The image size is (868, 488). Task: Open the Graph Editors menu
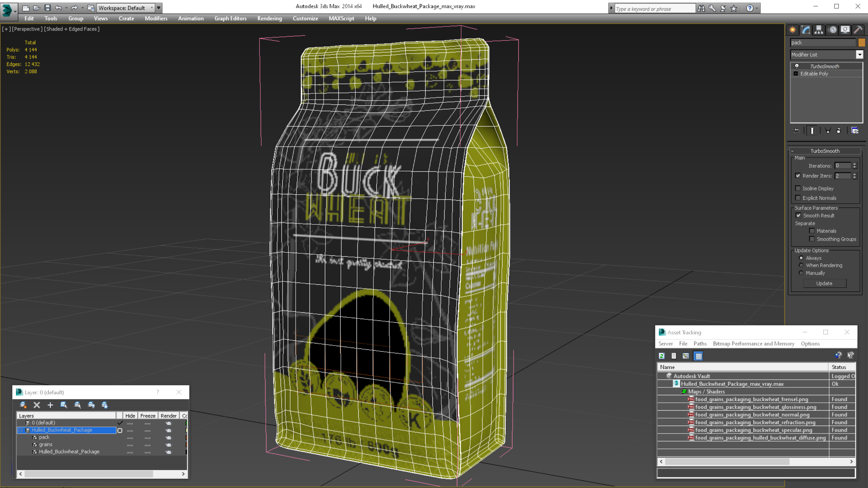coord(231,18)
